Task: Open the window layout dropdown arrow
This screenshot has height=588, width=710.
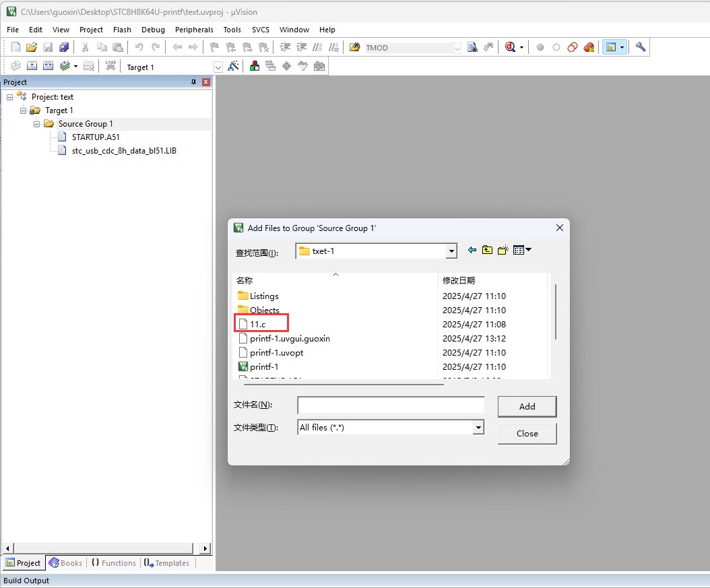Action: 622,48
